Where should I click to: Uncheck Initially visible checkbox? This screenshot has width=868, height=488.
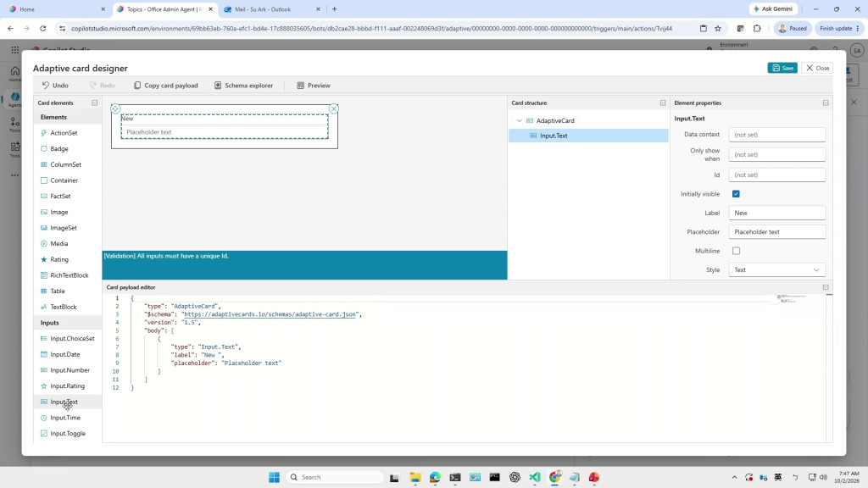(736, 194)
